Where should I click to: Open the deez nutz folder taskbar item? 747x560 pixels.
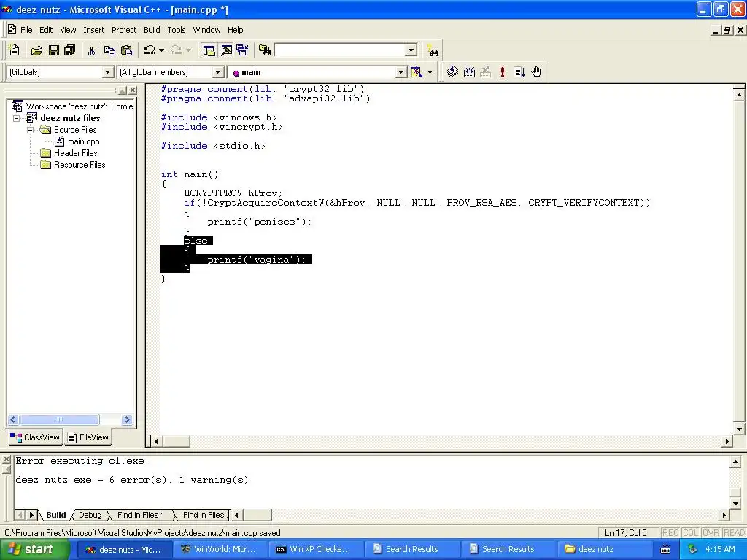point(604,549)
